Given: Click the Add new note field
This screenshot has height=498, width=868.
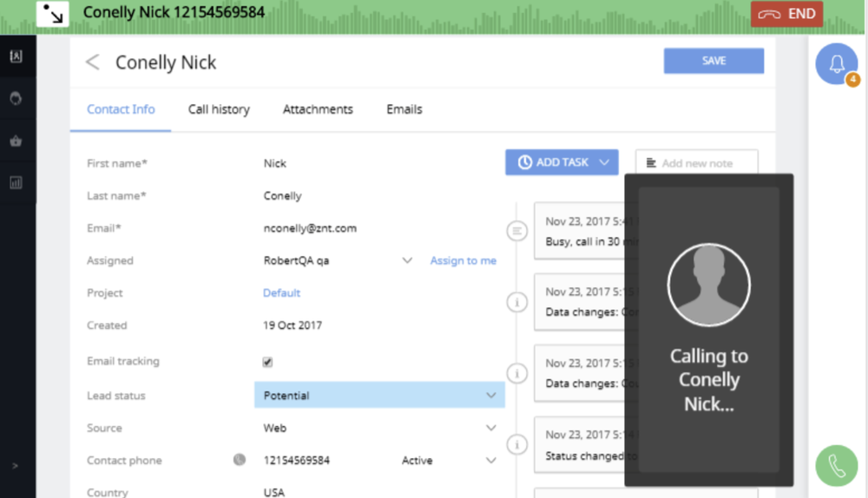Looking at the screenshot, I should (x=697, y=163).
